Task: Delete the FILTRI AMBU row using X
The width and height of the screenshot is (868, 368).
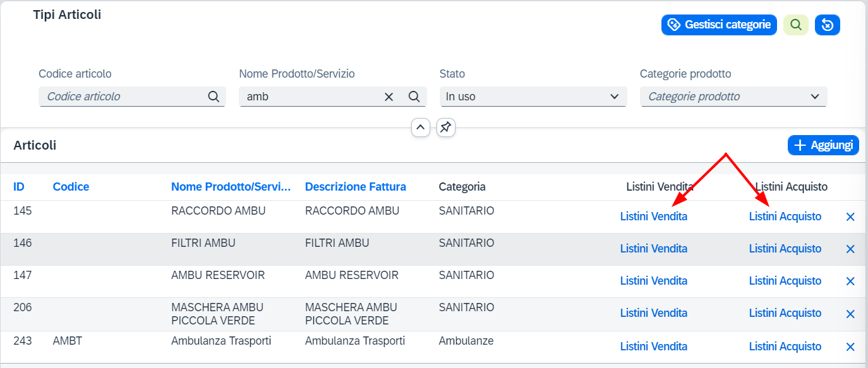Action: pos(850,249)
